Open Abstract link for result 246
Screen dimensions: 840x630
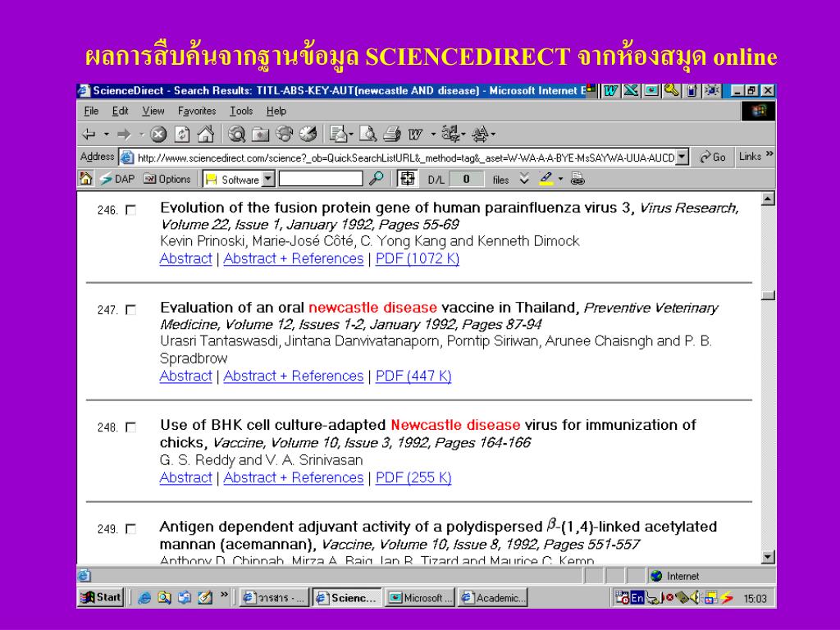click(x=186, y=258)
